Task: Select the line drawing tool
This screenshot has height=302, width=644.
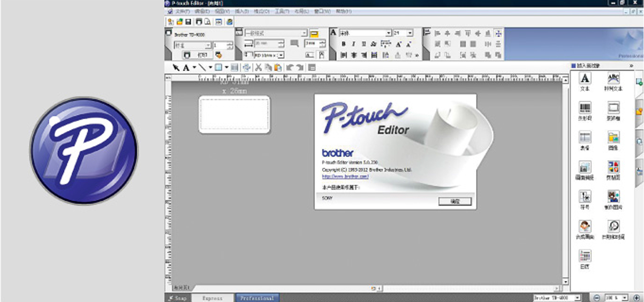Action: (202, 68)
